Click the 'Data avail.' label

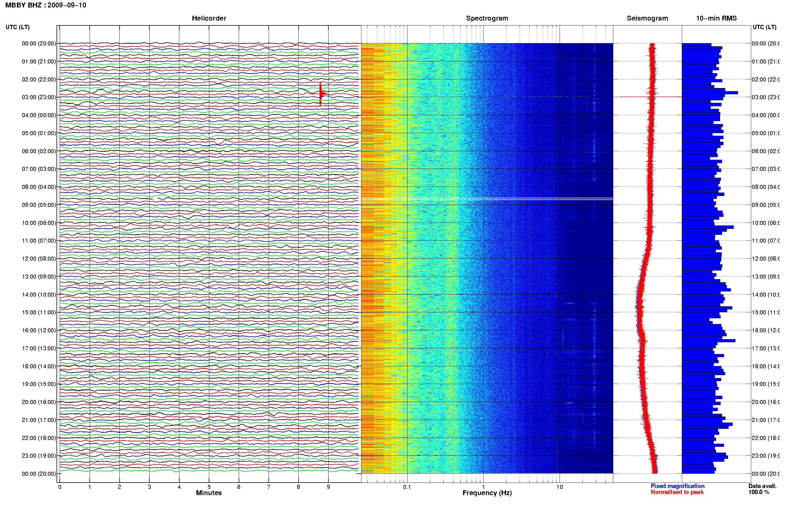pos(762,486)
